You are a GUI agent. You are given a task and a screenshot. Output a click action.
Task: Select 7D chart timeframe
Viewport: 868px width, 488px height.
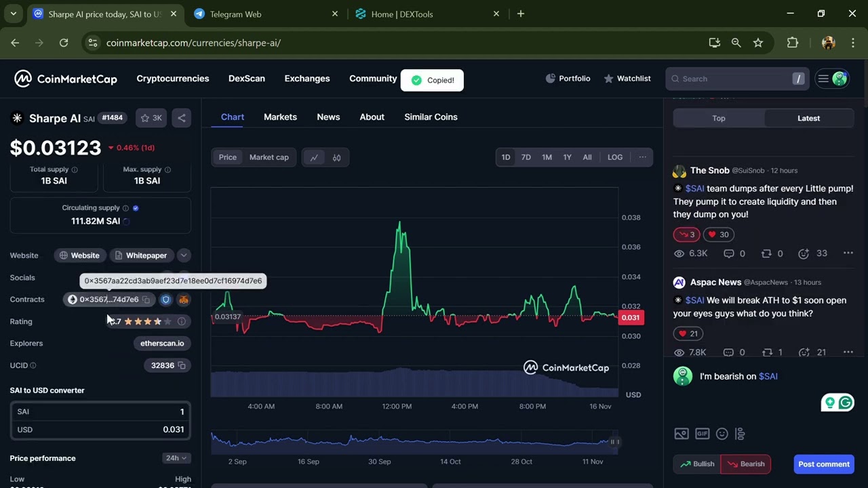point(526,157)
